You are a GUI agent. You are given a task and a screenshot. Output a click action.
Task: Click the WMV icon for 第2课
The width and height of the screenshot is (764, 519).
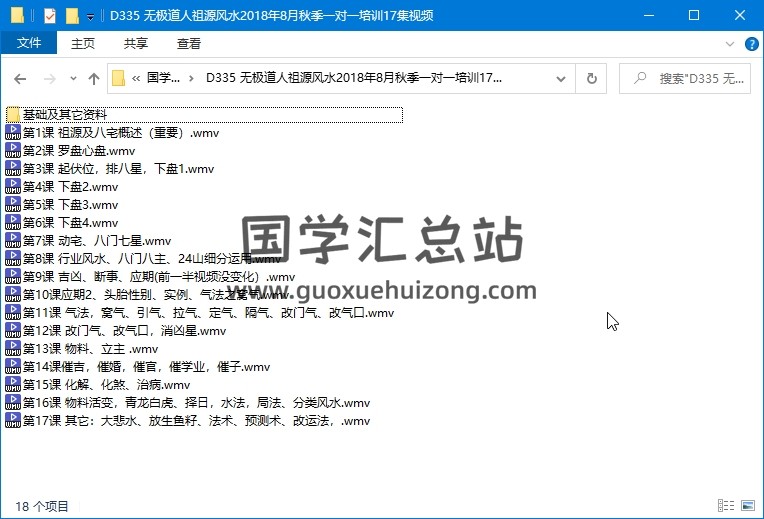coord(13,151)
